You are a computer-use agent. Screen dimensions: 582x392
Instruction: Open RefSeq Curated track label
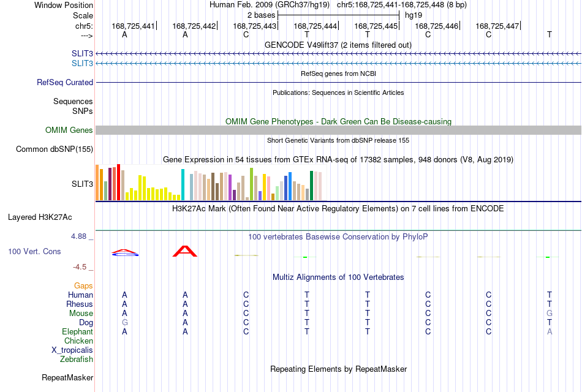(65, 83)
